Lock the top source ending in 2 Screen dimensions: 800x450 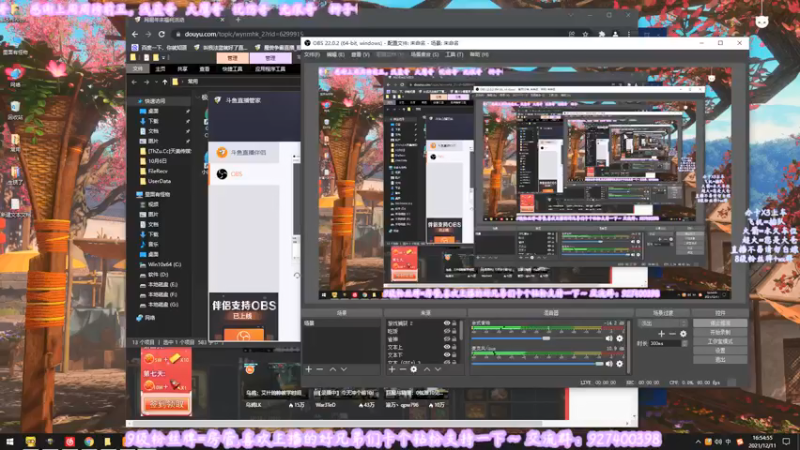pos(454,323)
